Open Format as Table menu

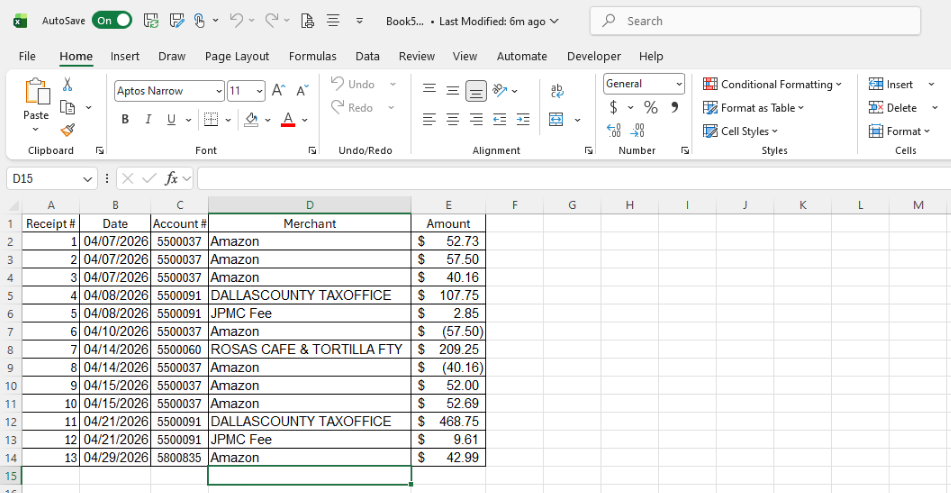753,108
